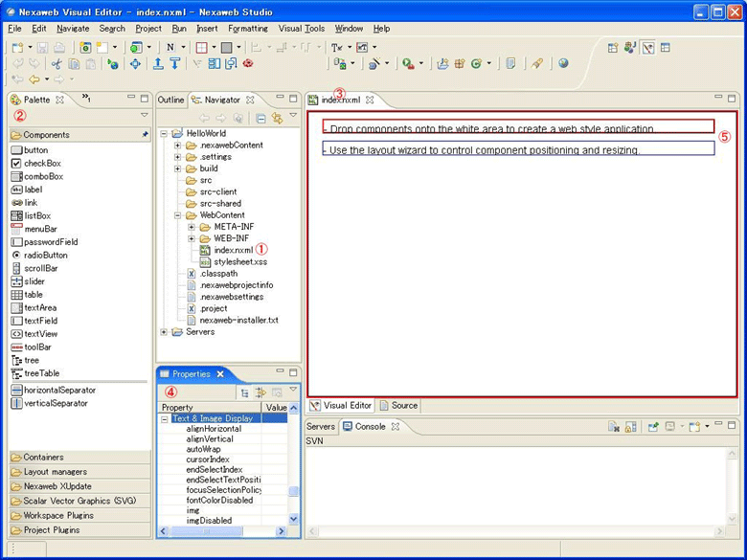Click the Properties horizontal scrollbar thumb
This screenshot has width=747, height=560.
tap(206, 531)
